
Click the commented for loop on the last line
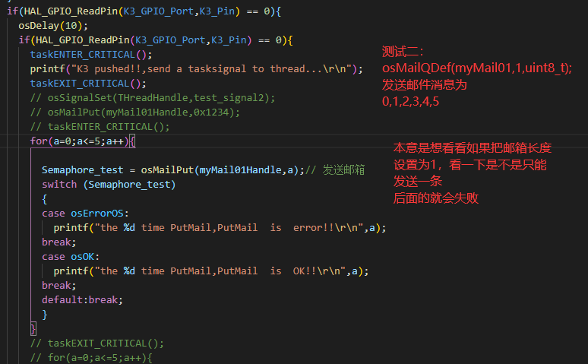91,358
